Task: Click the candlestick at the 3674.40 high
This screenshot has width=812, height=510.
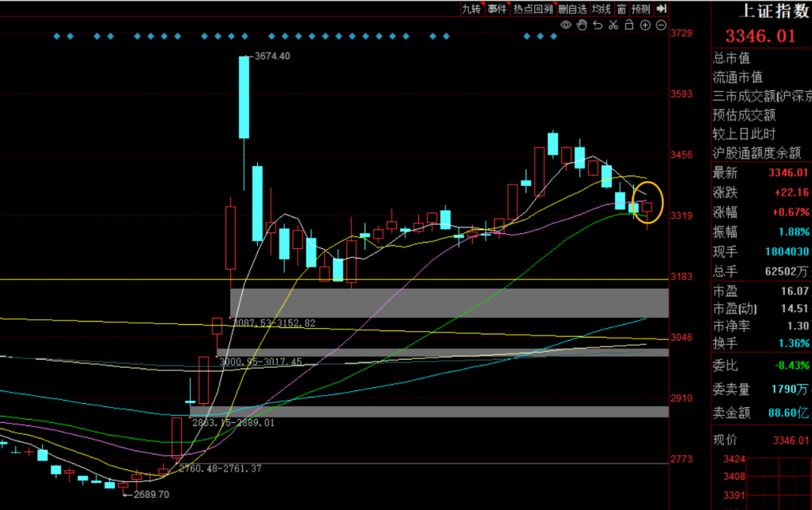Action: coord(244,98)
